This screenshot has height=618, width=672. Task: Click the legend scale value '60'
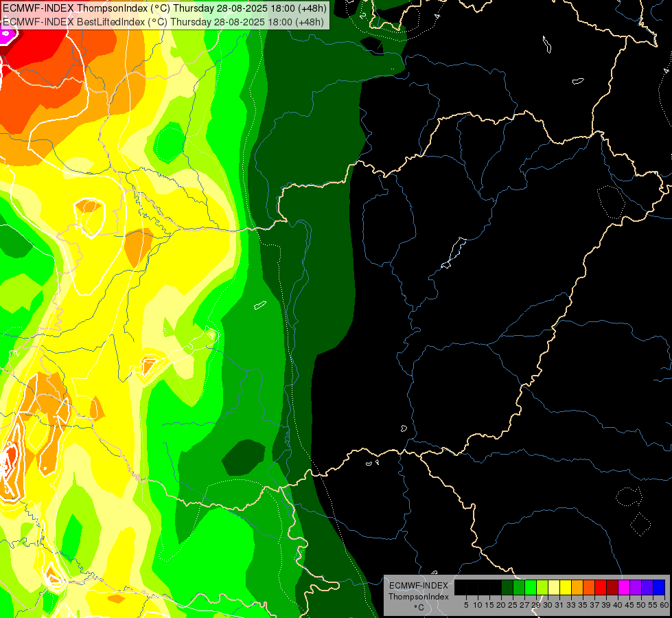[x=664, y=605]
